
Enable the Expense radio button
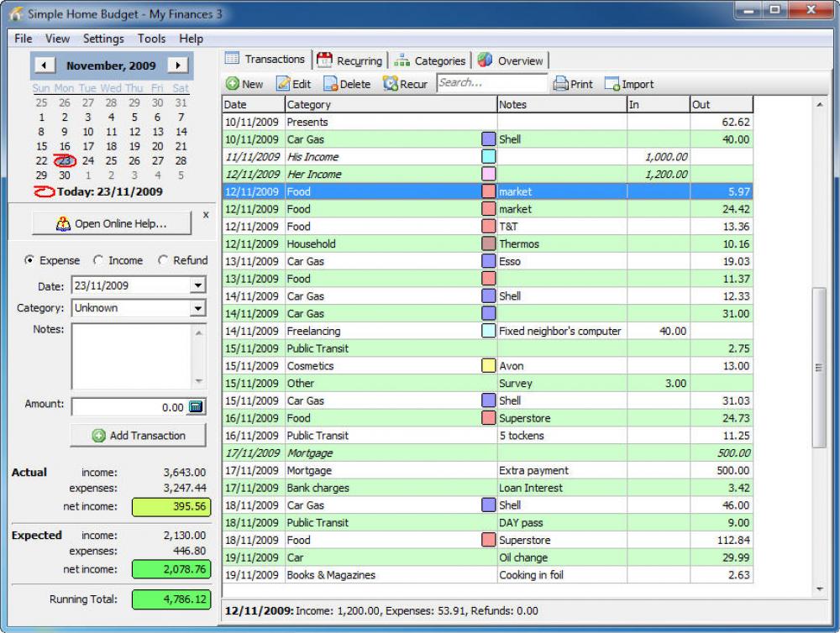tap(29, 260)
